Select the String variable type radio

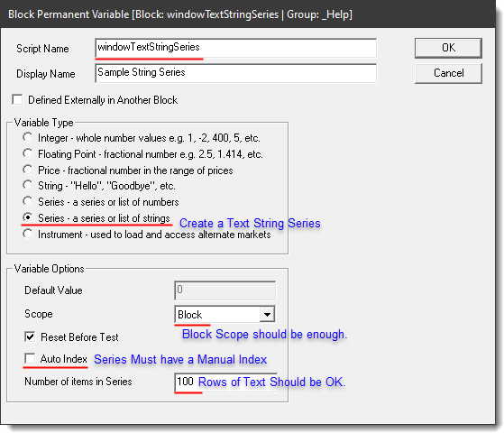pyautogui.click(x=28, y=185)
